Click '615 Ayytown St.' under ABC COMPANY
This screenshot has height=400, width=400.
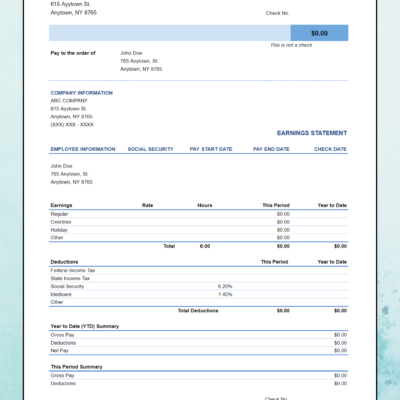pos(69,109)
